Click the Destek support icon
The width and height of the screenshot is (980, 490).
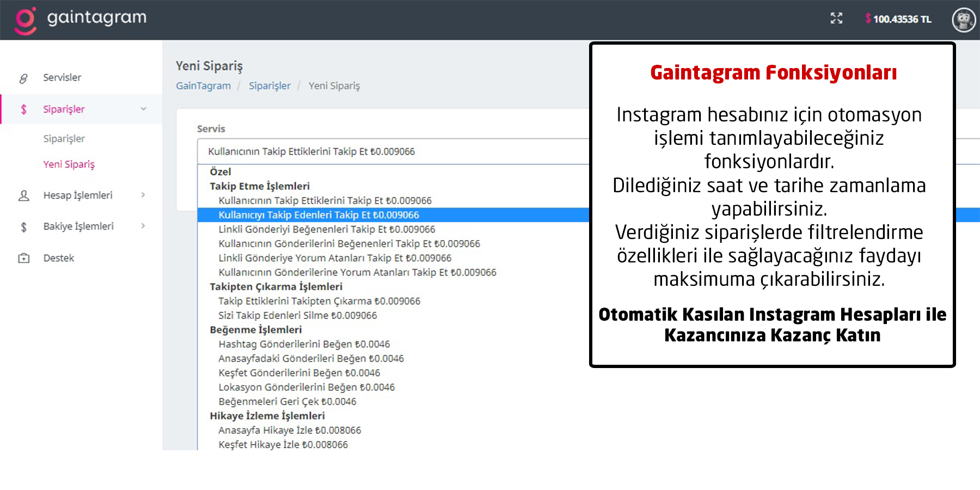[24, 258]
